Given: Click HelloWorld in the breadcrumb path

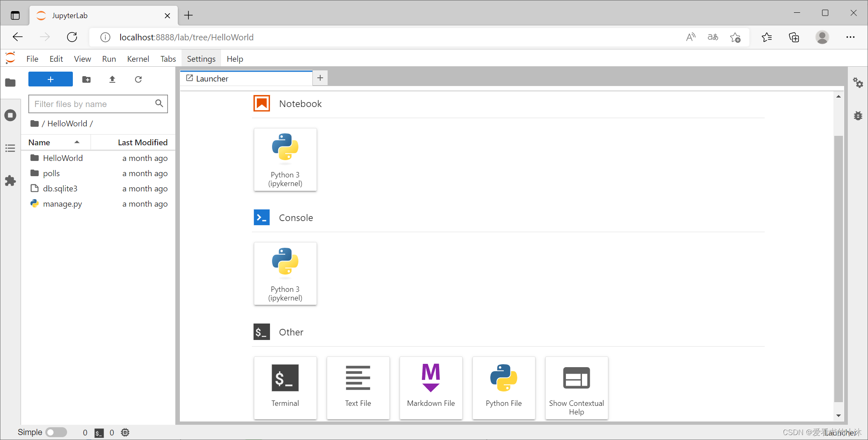Looking at the screenshot, I should (x=67, y=123).
